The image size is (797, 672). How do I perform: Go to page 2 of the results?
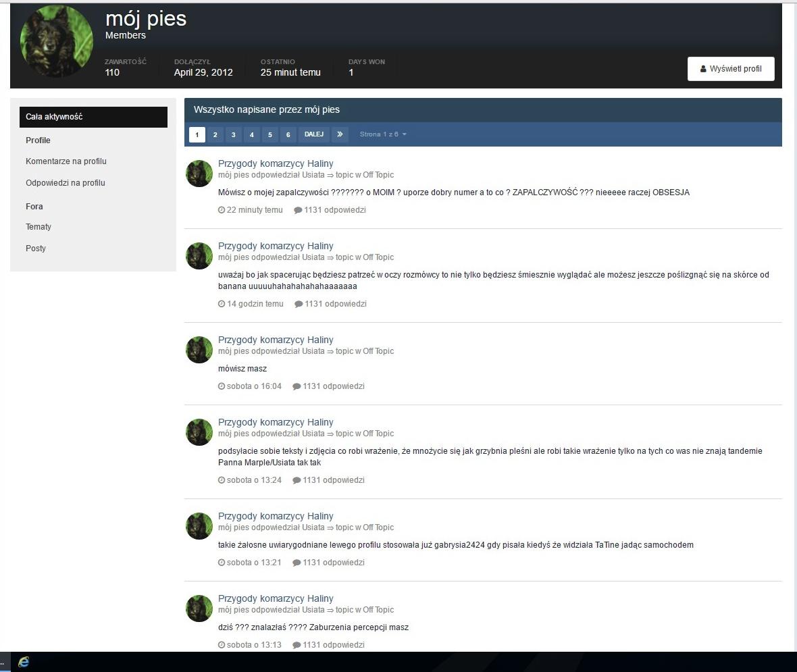(x=215, y=134)
